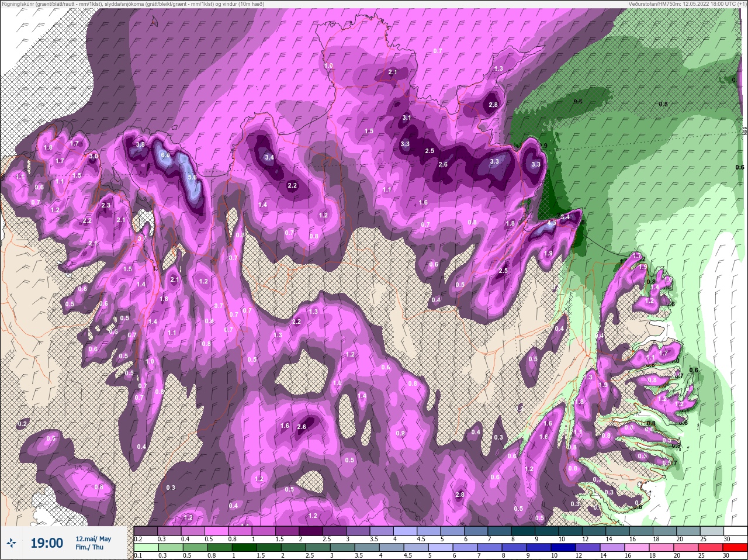
Task: Click the 4.3 value on the east coast
Action: [x=551, y=223]
